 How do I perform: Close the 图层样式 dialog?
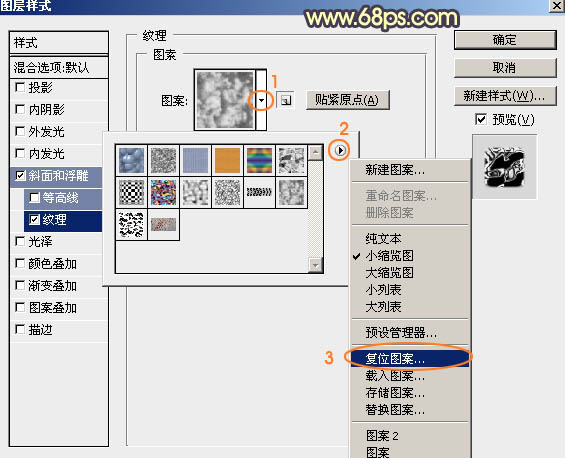tap(557, 5)
